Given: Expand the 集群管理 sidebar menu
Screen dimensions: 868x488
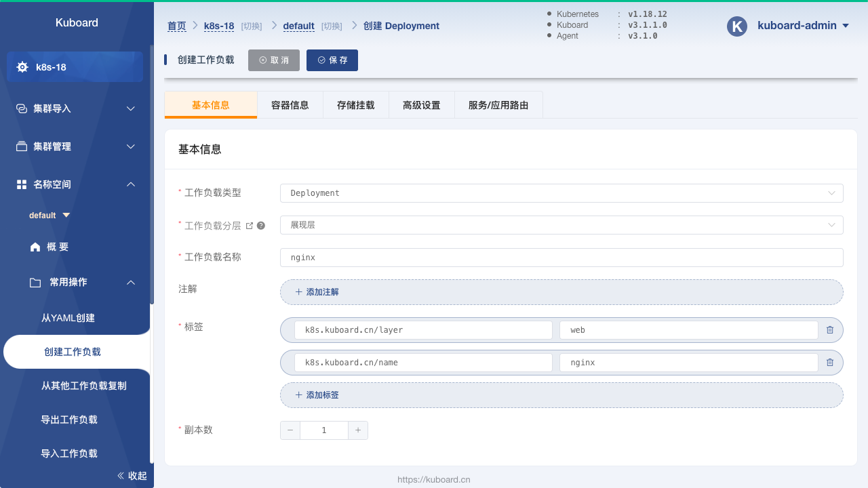Looking at the screenshot, I should tap(131, 146).
